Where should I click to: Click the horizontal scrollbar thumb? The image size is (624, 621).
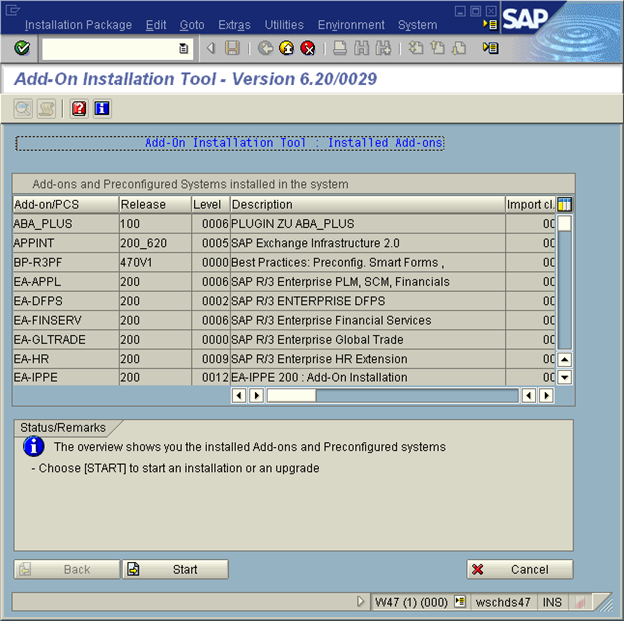click(x=291, y=395)
